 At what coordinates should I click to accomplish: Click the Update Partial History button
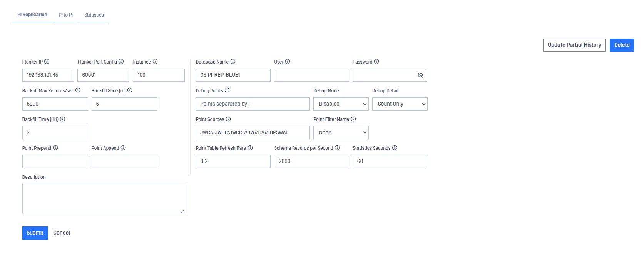(x=574, y=45)
